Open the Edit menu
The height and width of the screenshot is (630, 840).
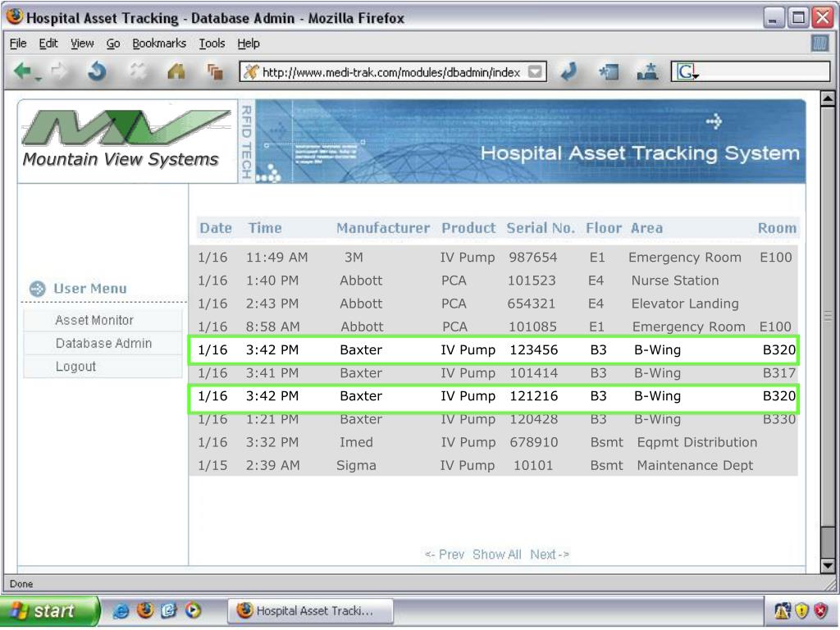click(x=48, y=43)
